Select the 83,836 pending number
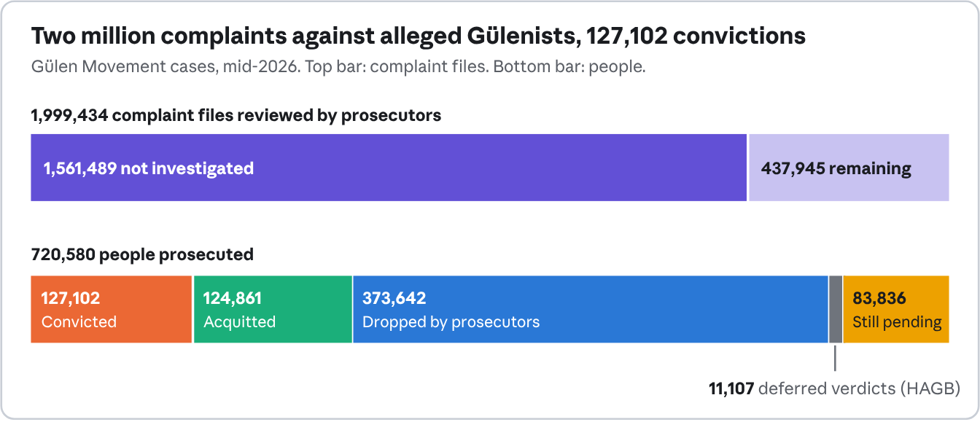980x430 pixels. pos(879,298)
